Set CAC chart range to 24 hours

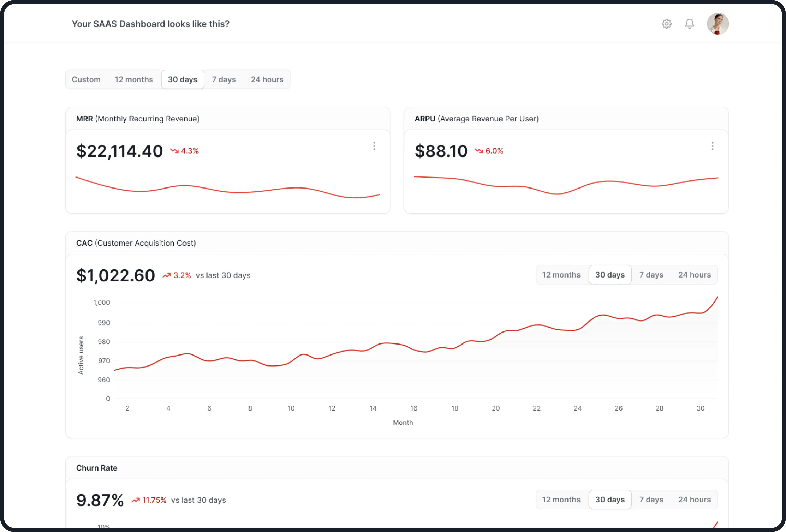pos(695,275)
